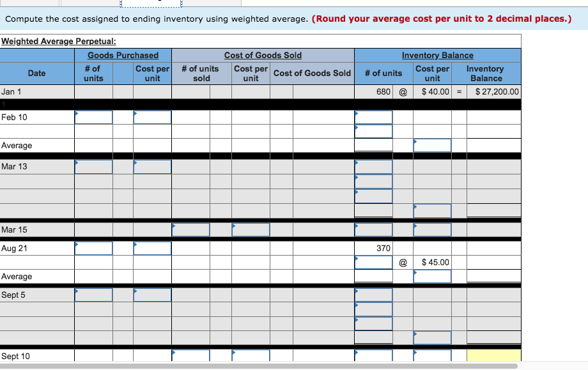Click Feb 10 first inventory units field
The height and width of the screenshot is (370, 588).
373,118
